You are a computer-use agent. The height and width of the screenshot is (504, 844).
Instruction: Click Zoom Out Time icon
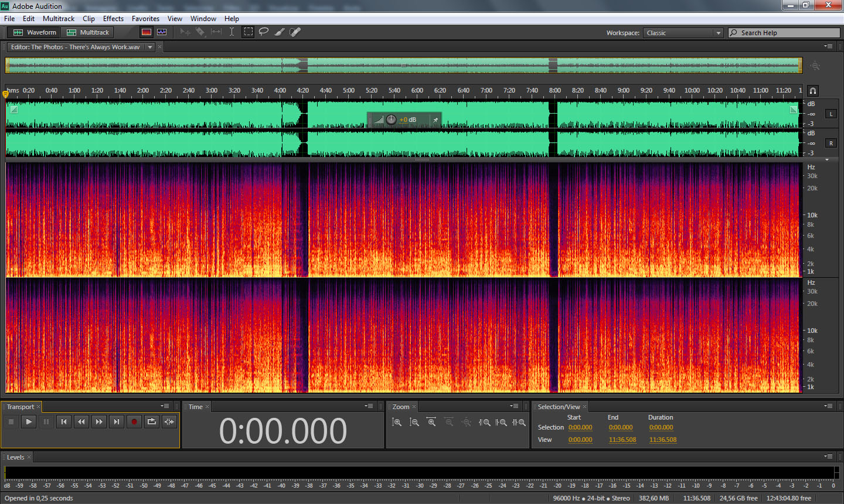coord(449,422)
